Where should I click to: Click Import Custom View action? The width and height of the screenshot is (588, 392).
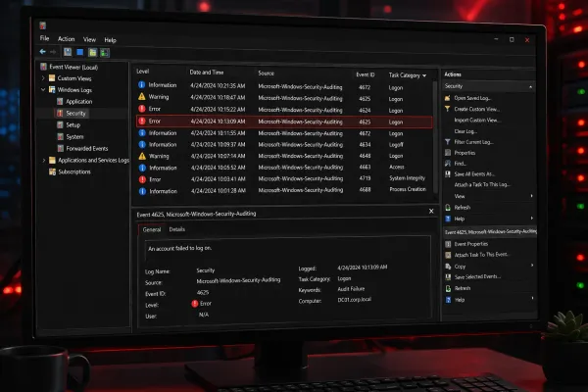tap(478, 120)
